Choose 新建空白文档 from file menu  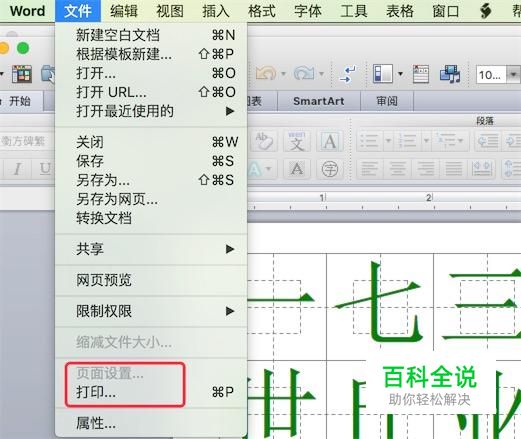point(151,35)
